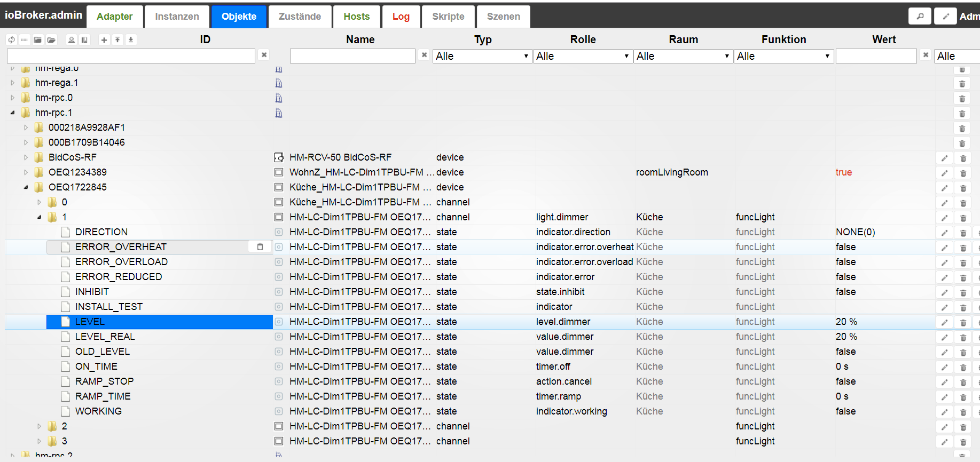Click the Wert filter input field
This screenshot has height=462, width=980.
click(x=876, y=56)
